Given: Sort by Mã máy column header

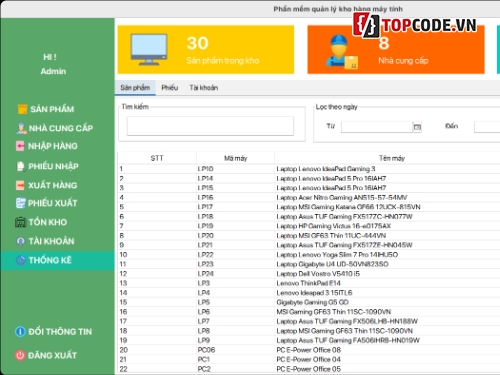Looking at the screenshot, I should click(x=235, y=158).
